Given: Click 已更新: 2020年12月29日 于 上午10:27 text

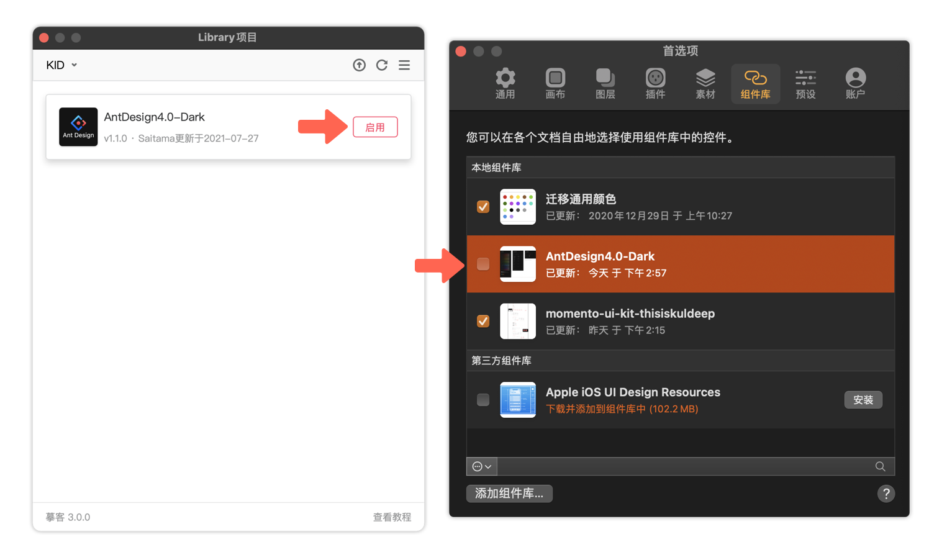Looking at the screenshot, I should [x=638, y=216].
